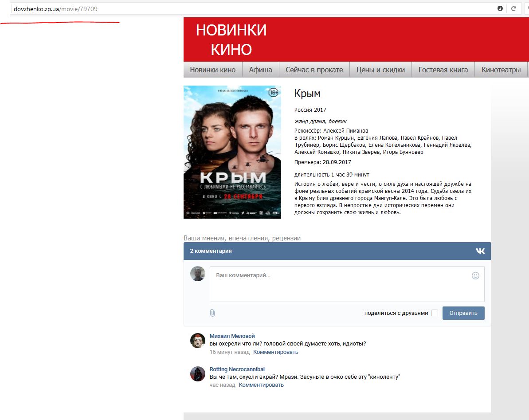
Task: Click the 'Премьера: 28.09.2017' line
Action: tap(322, 162)
